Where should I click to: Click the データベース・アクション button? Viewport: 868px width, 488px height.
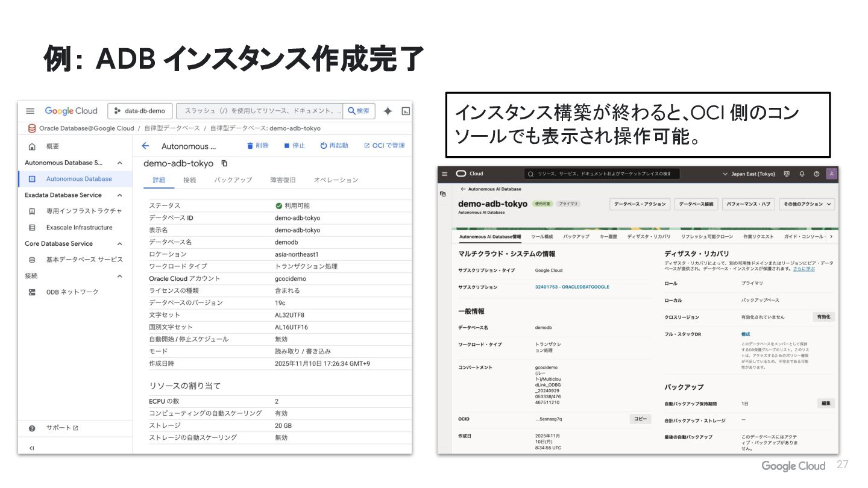640,204
